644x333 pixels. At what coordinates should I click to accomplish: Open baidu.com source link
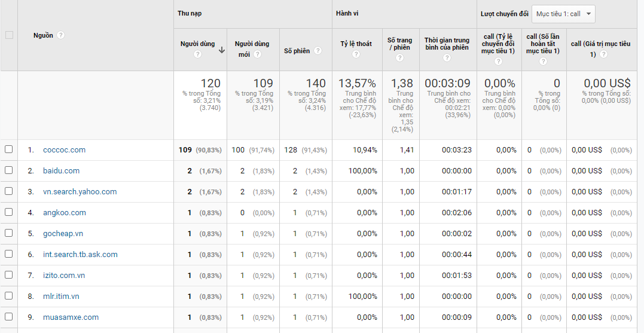pos(61,171)
